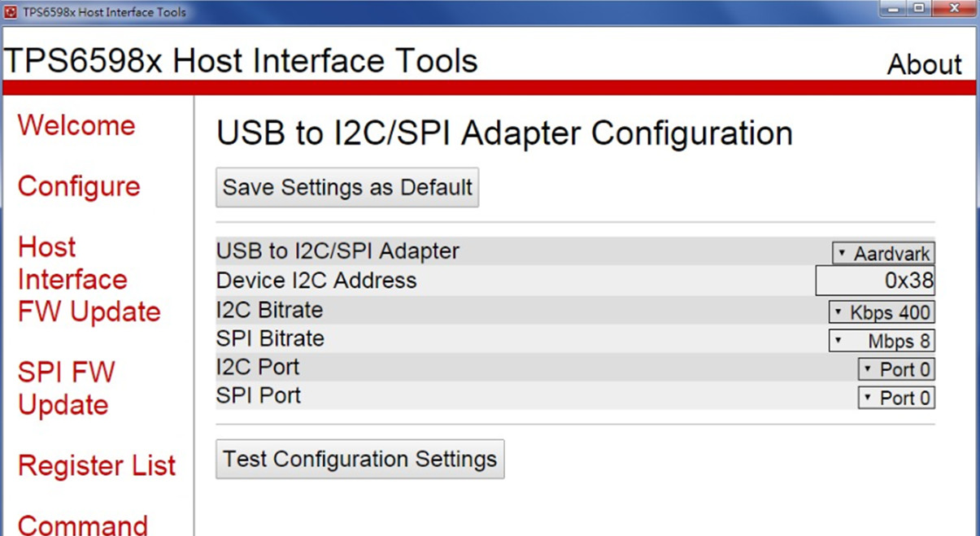Image resolution: width=980 pixels, height=536 pixels.
Task: Open the About link
Action: (x=924, y=64)
